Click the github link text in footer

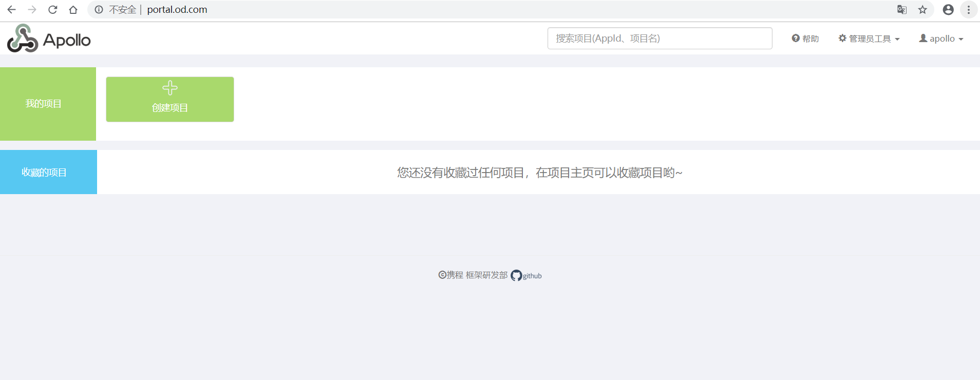(532, 276)
